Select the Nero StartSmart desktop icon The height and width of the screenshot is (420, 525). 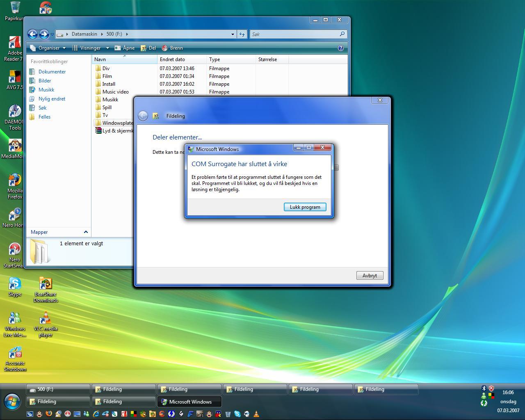(x=15, y=256)
